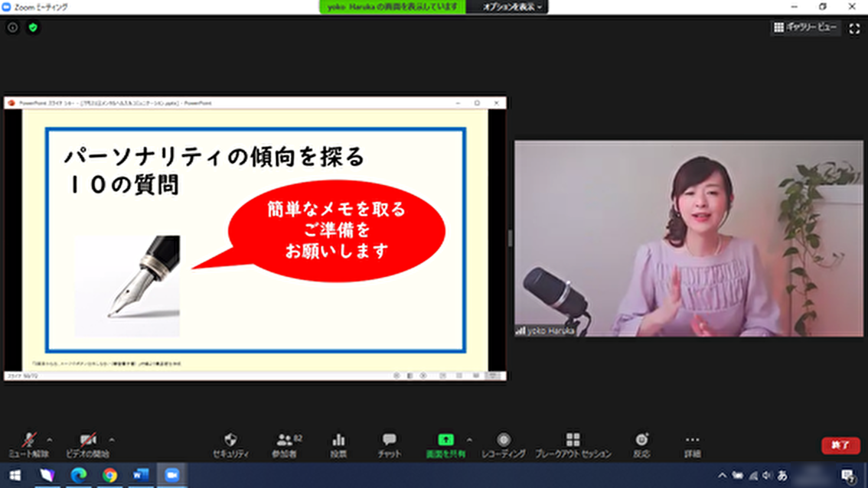Open Breakout Sessions (ブレークアウトセッション)

(x=573, y=444)
